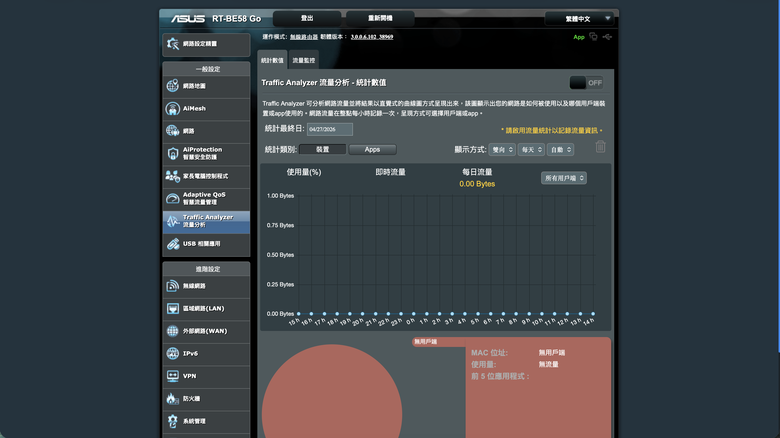780x438 pixels.
Task: Open the VPN settings page
Action: coord(206,376)
